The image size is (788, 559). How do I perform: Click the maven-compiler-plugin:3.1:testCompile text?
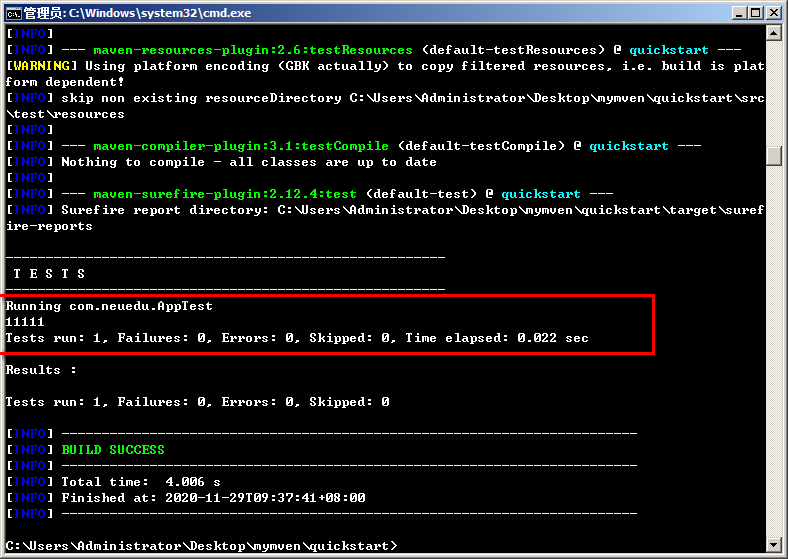point(241,146)
